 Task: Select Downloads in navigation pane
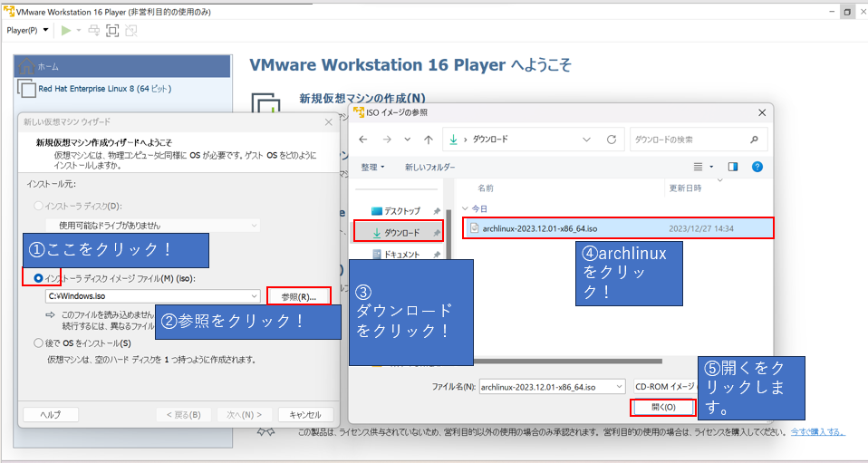click(399, 233)
